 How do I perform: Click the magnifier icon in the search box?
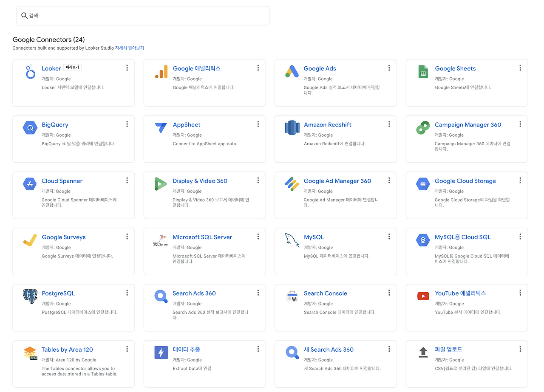point(24,16)
